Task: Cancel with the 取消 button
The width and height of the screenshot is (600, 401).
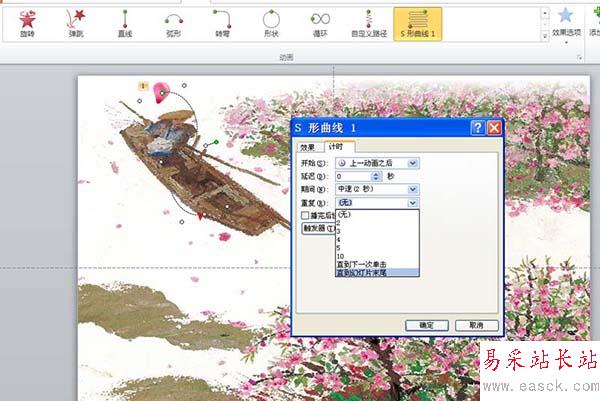Action: pyautogui.click(x=477, y=325)
